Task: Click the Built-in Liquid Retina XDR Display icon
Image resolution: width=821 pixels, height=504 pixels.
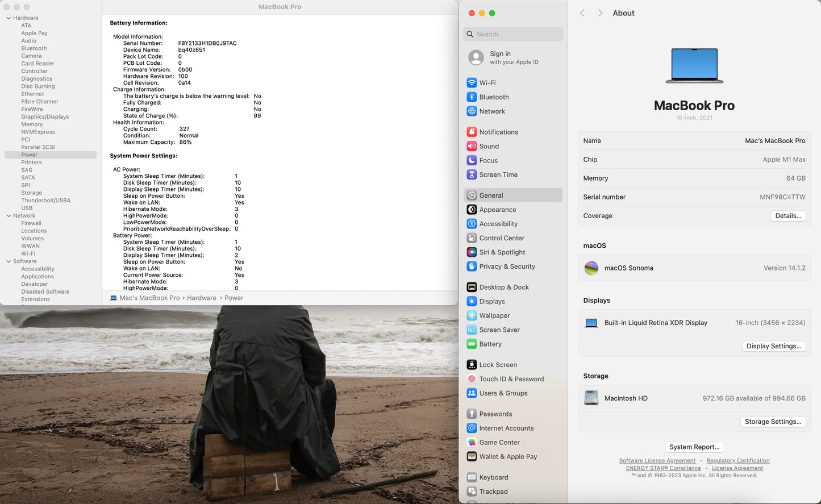Action: pos(591,323)
